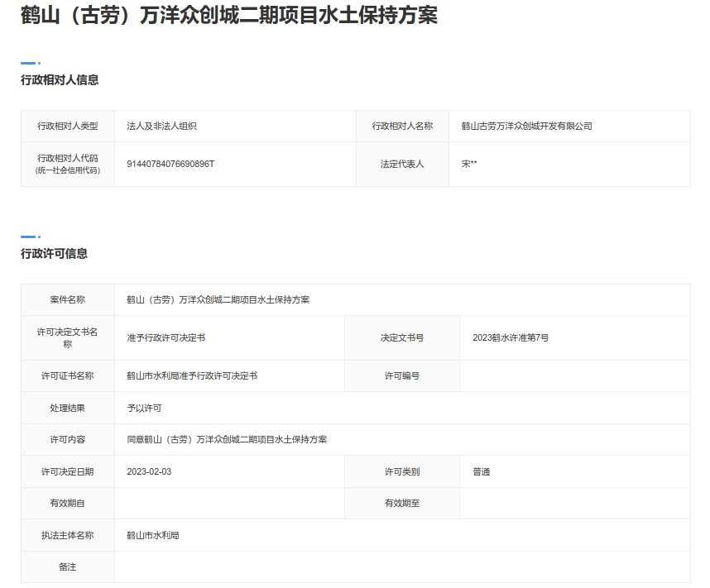The height and width of the screenshot is (588, 710).
Task: Select the value 法人及非法人组织
Action: pos(163,127)
